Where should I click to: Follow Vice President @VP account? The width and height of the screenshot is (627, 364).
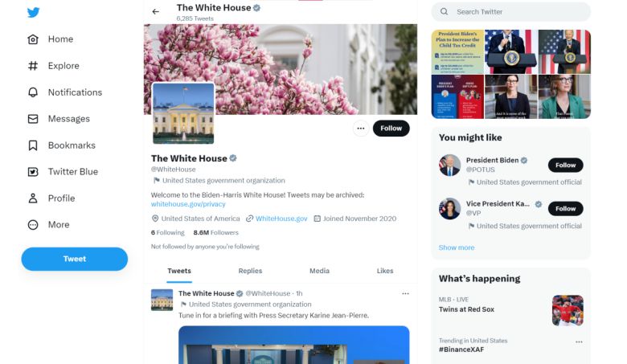(565, 209)
